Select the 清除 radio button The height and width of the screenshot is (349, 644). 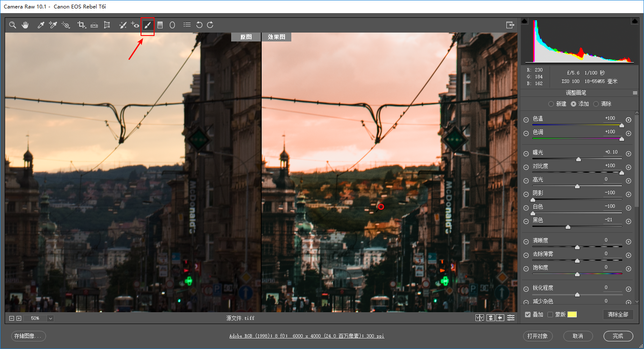coord(596,104)
